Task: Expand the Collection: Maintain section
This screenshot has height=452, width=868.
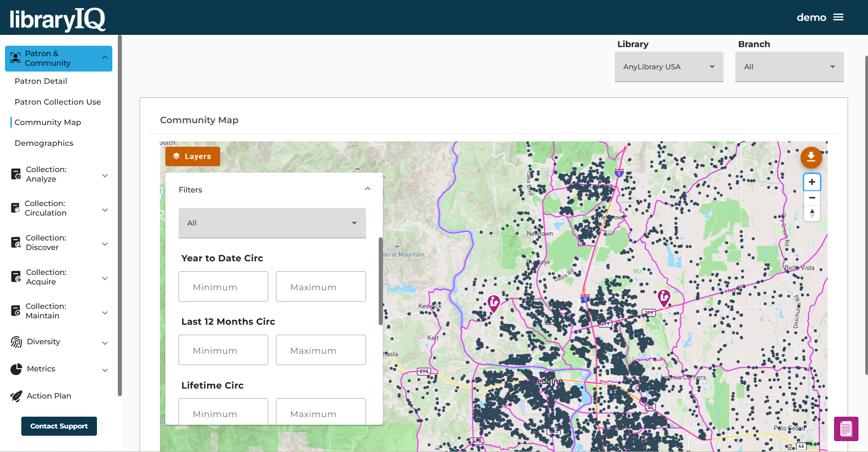Action: pyautogui.click(x=105, y=313)
